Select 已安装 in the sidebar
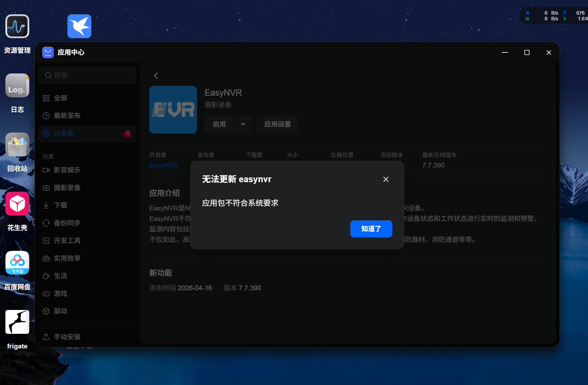The width and height of the screenshot is (588, 385). [87, 134]
